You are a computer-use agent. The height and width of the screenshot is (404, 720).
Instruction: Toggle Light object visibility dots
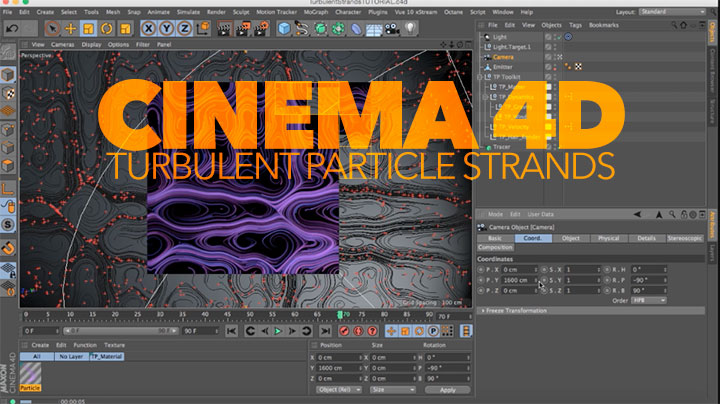click(555, 37)
